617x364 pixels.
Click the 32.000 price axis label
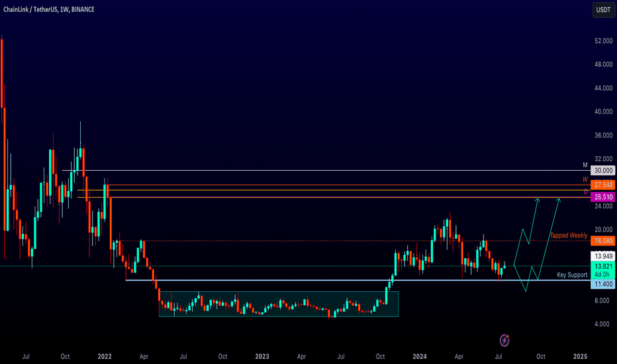(604, 159)
